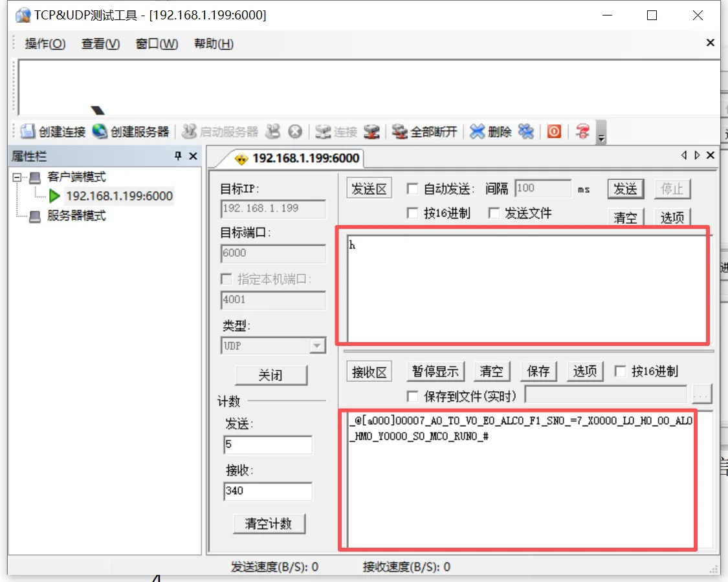The image size is (728, 582).
Task: Click the greyed 停止 button
Action: click(x=672, y=189)
